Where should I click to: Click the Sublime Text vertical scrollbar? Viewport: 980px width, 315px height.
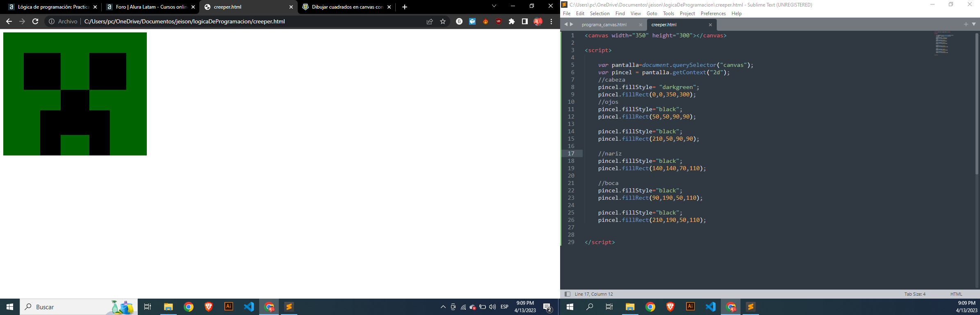pyautogui.click(x=977, y=104)
